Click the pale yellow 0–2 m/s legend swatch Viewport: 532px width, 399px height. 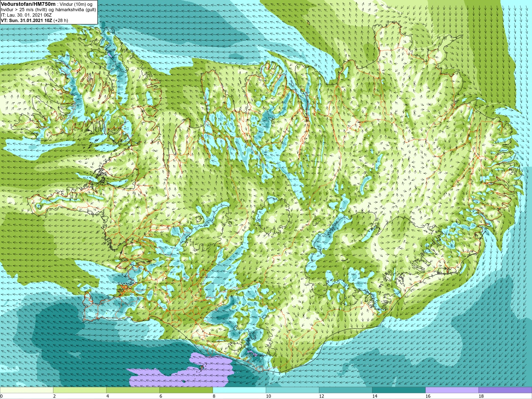(27, 390)
